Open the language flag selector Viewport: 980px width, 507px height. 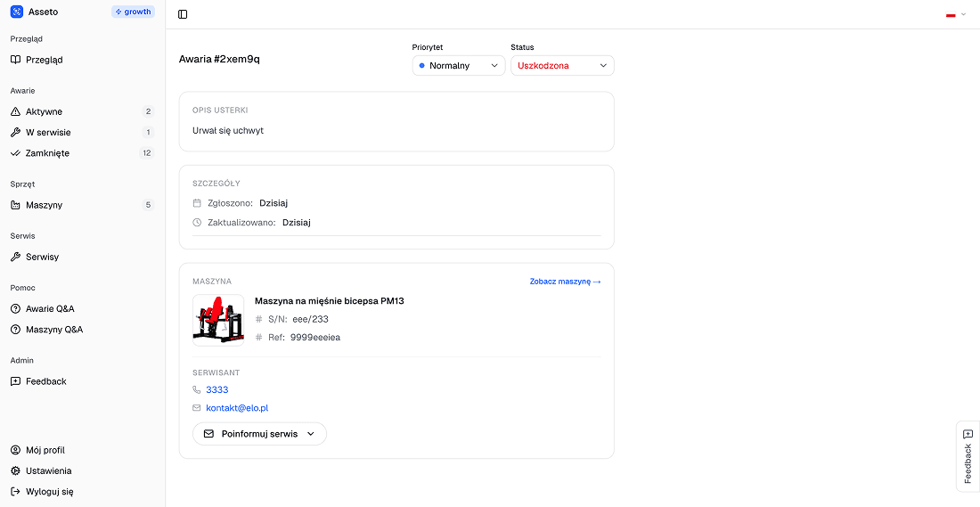coord(955,14)
